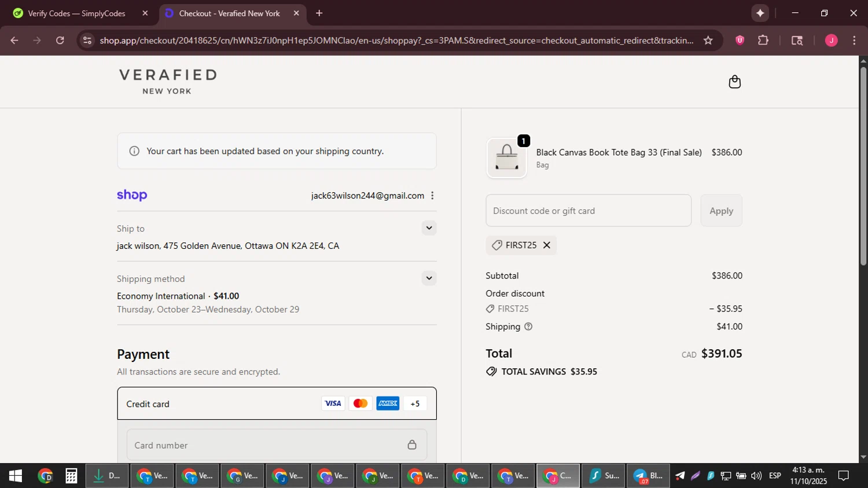
Task: Click the total amount $391.05
Action: tap(722, 353)
